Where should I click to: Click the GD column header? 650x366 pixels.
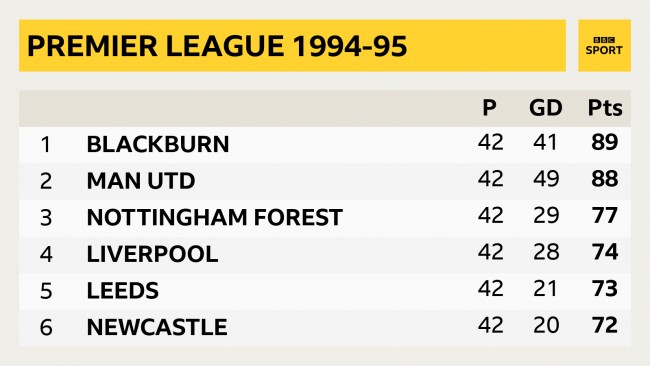pos(546,108)
